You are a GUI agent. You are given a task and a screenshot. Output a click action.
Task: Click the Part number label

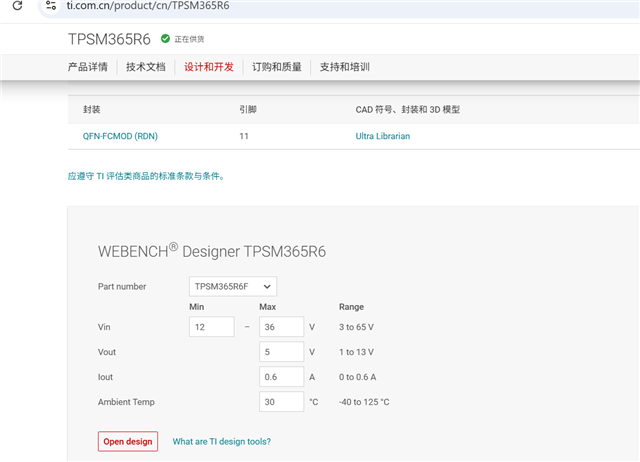coord(122,287)
